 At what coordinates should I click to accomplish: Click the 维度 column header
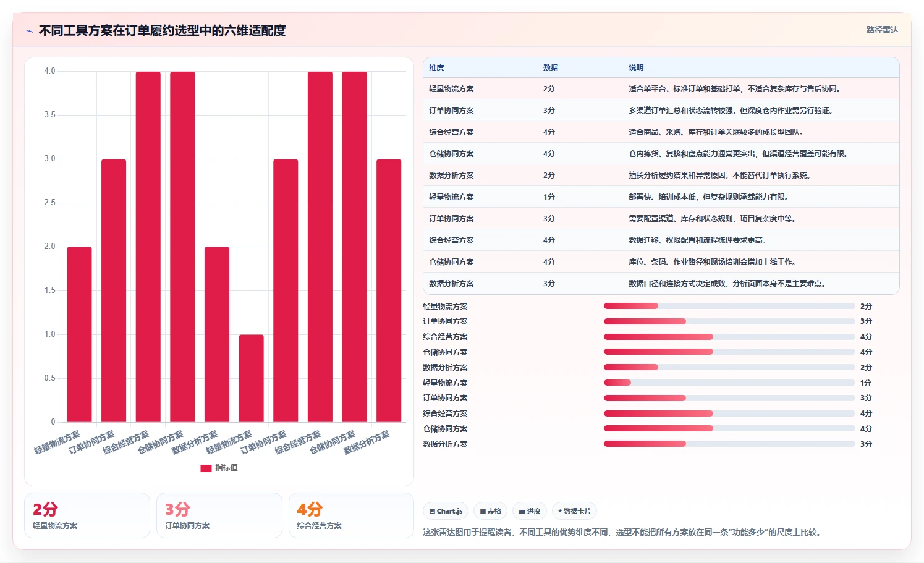436,68
